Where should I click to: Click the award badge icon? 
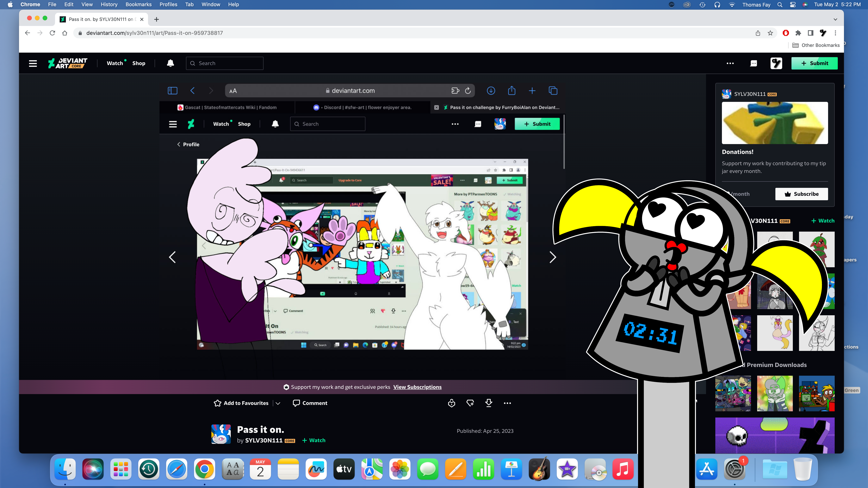pos(451,403)
